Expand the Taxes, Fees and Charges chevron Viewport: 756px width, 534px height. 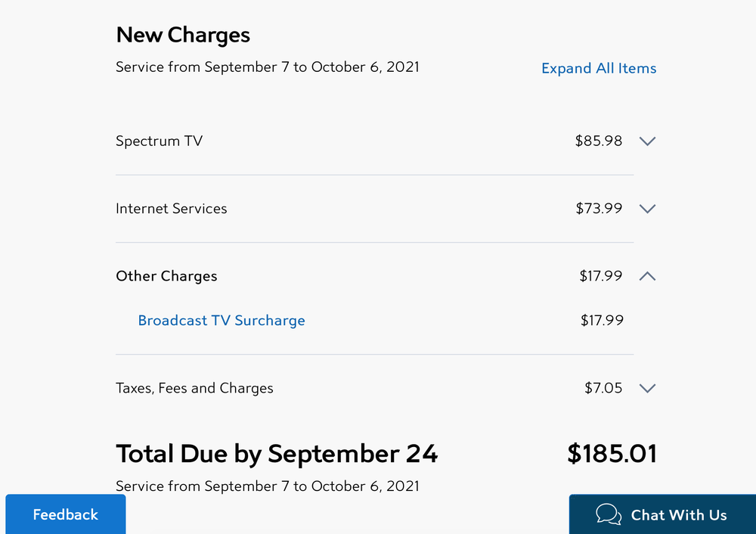coord(647,388)
